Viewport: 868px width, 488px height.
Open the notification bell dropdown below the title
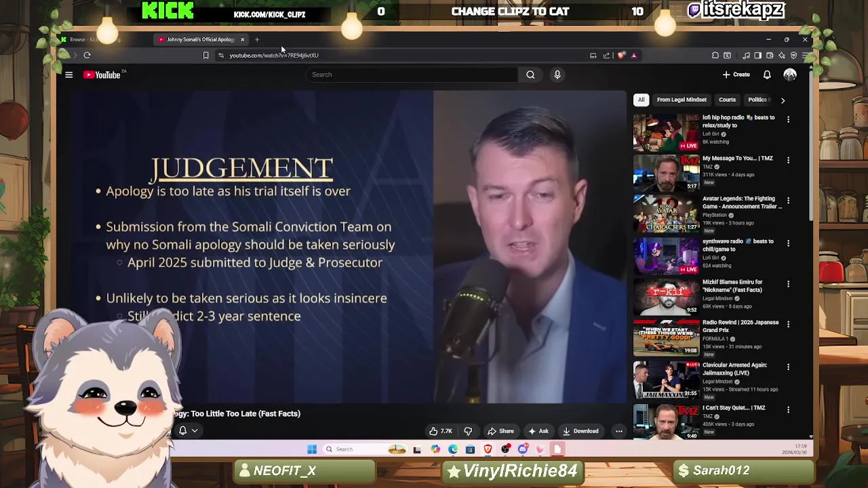(188, 430)
